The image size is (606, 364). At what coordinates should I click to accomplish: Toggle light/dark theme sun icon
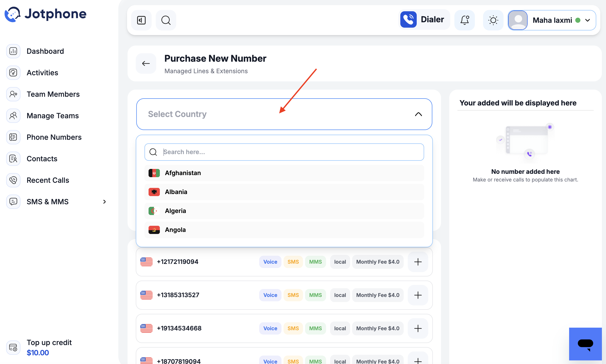coord(493,20)
